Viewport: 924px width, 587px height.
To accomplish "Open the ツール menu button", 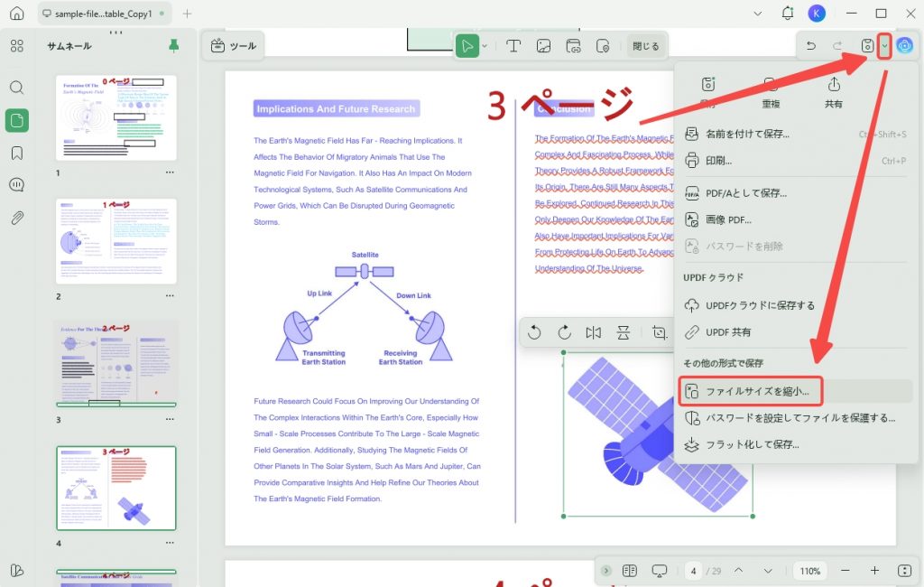I will (234, 46).
